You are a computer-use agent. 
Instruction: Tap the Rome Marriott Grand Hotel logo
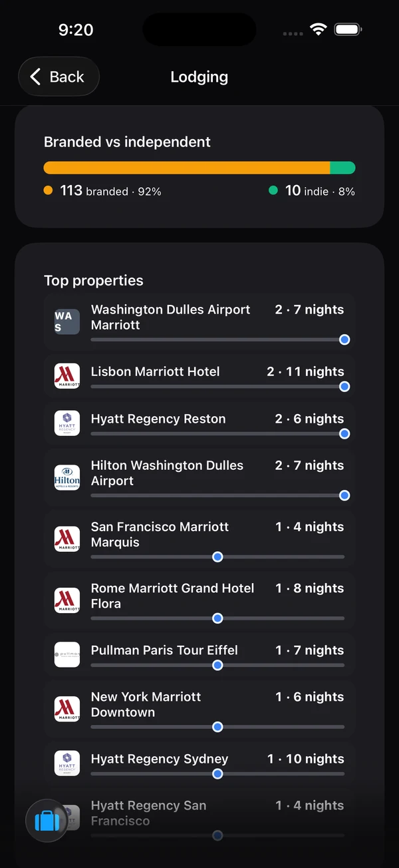point(67,600)
